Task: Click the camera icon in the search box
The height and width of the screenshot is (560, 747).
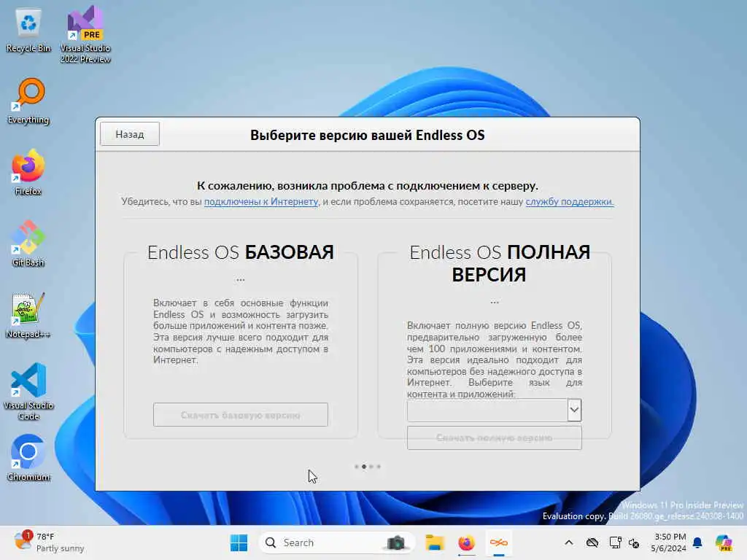Action: (396, 542)
